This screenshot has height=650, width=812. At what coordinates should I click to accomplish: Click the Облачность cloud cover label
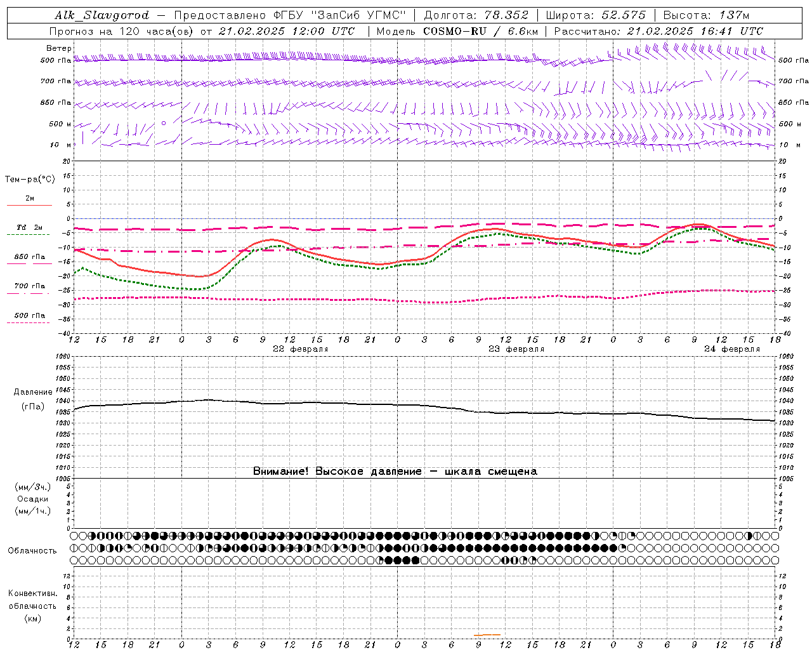point(32,551)
